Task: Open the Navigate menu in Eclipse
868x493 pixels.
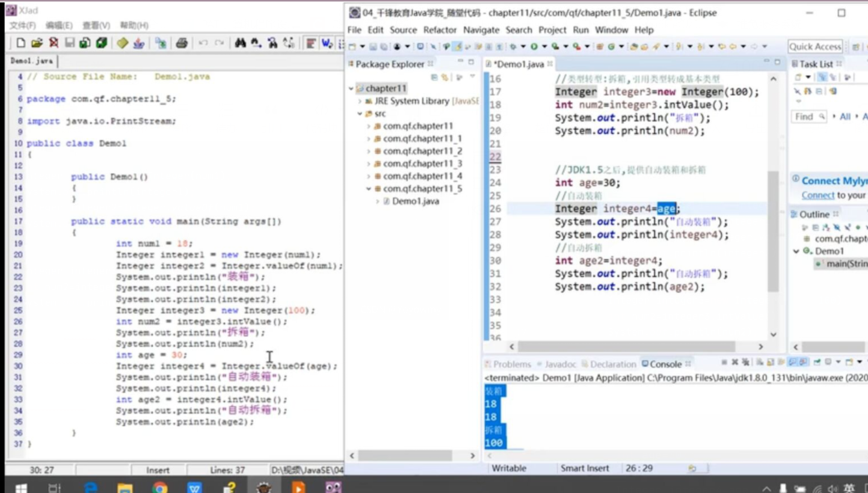Action: tap(481, 30)
